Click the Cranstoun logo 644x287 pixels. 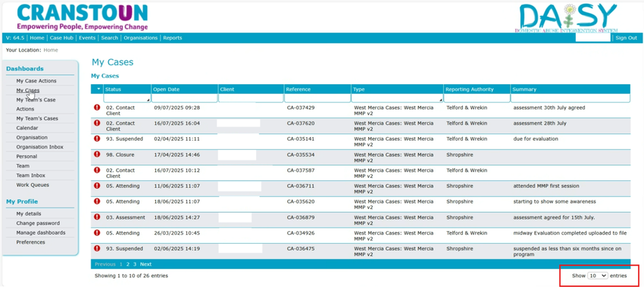pyautogui.click(x=82, y=17)
